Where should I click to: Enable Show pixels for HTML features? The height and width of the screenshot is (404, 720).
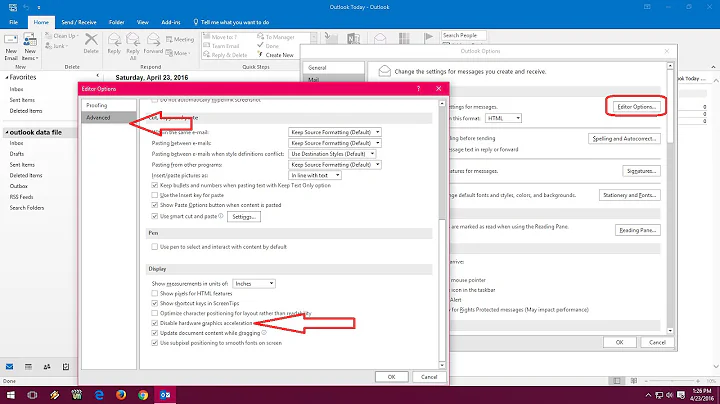pyautogui.click(x=155, y=293)
